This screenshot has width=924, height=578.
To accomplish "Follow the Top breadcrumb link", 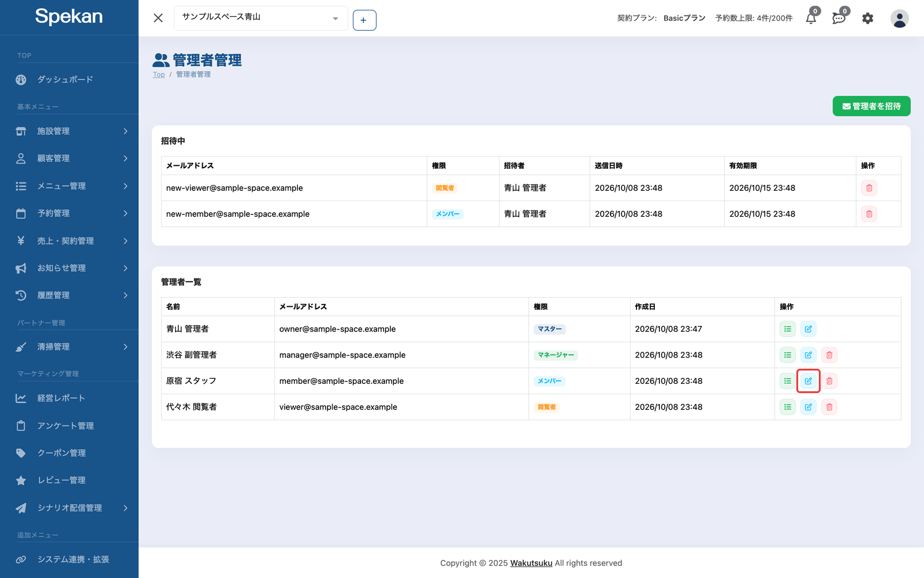I will (159, 75).
